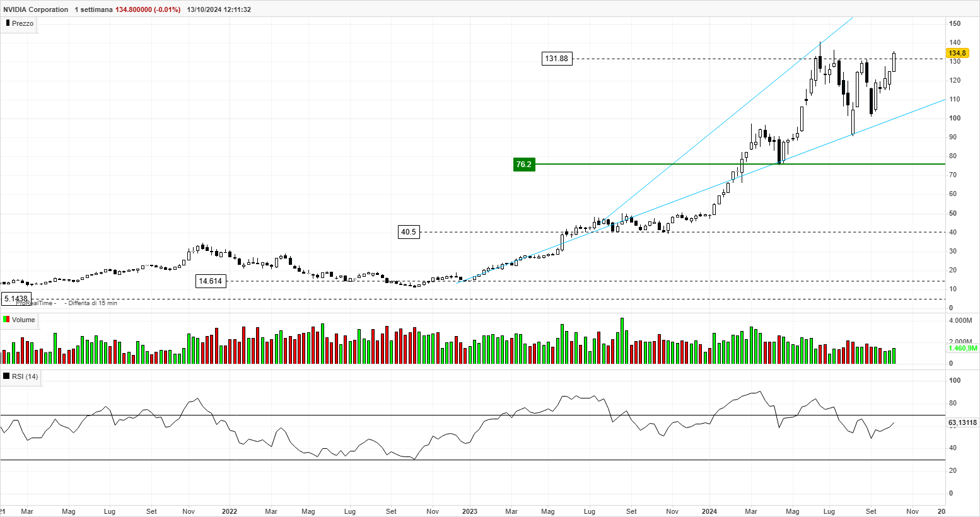Click the '1 settimana' timeframe text
Image resolution: width=980 pixels, height=517 pixels.
(x=93, y=9)
